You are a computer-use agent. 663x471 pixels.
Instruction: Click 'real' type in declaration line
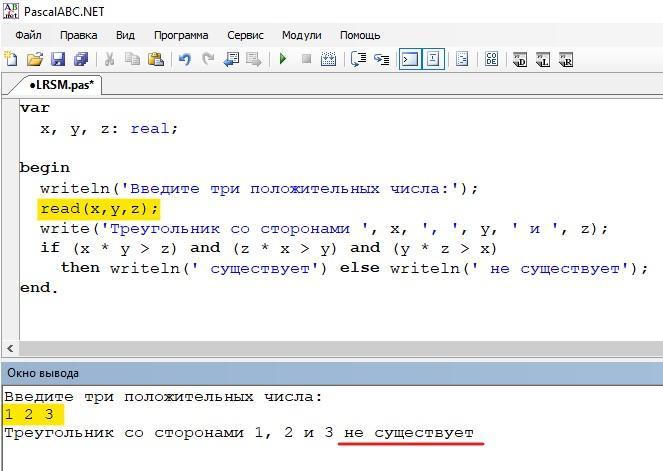click(x=150, y=128)
